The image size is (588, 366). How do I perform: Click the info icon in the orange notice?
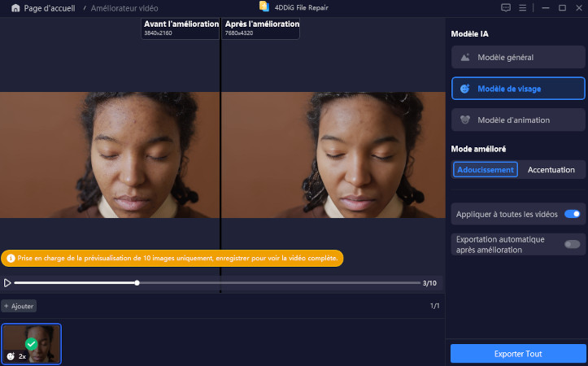[x=11, y=258]
